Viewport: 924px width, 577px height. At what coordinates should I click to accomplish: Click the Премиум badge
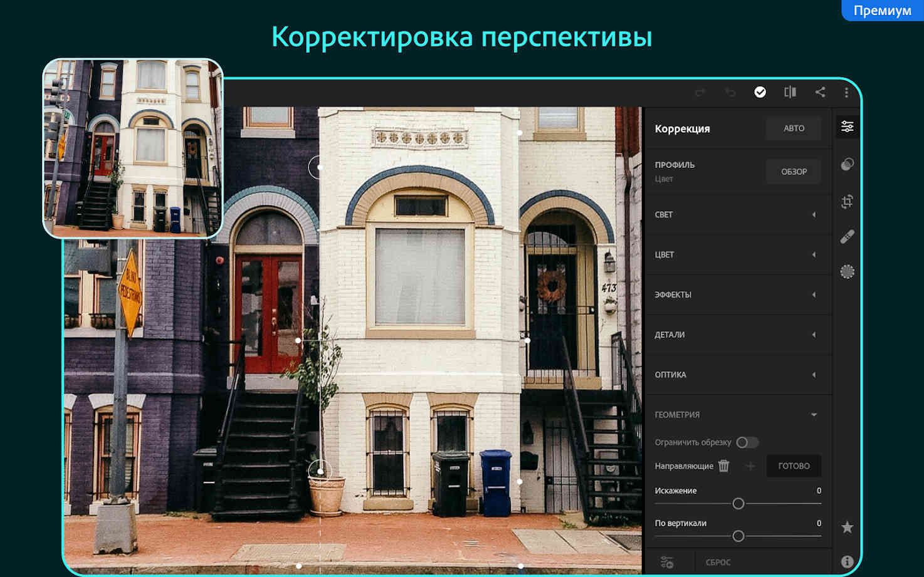[x=883, y=11]
